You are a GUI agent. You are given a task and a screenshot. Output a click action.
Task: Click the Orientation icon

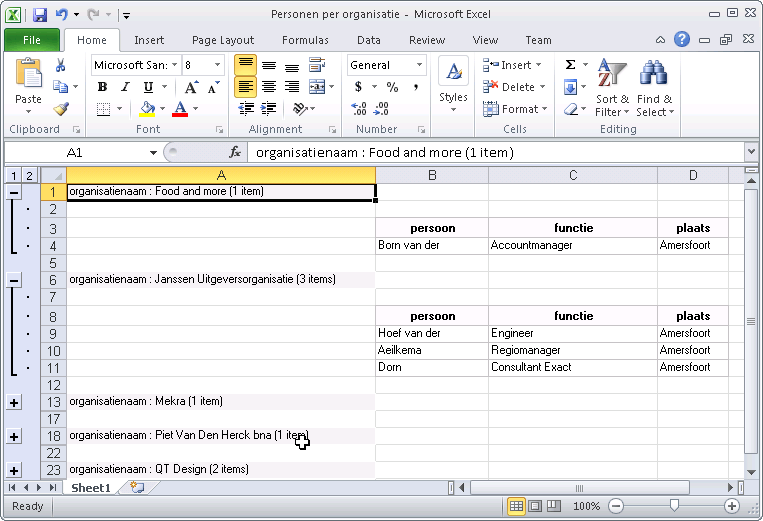[300, 108]
